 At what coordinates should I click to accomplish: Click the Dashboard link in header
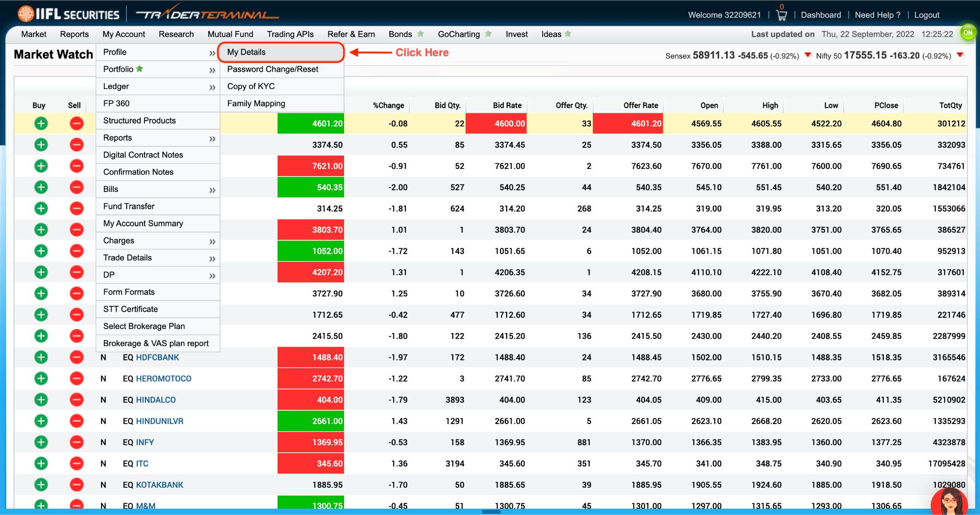pyautogui.click(x=821, y=15)
